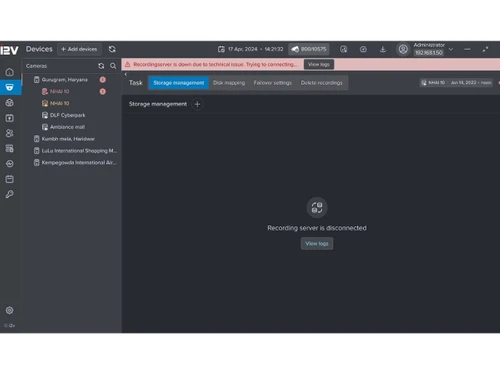Add new storage management with plus button
Image resolution: width=500 pixels, height=375 pixels.
pos(197,104)
